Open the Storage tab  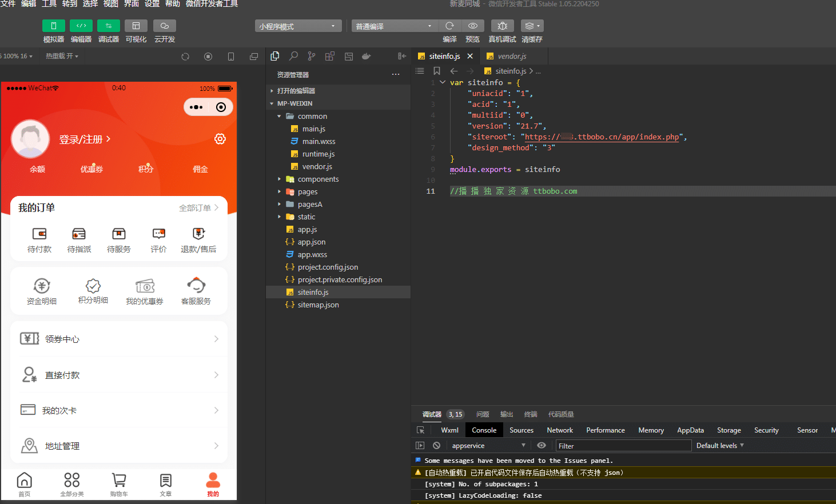(729, 430)
